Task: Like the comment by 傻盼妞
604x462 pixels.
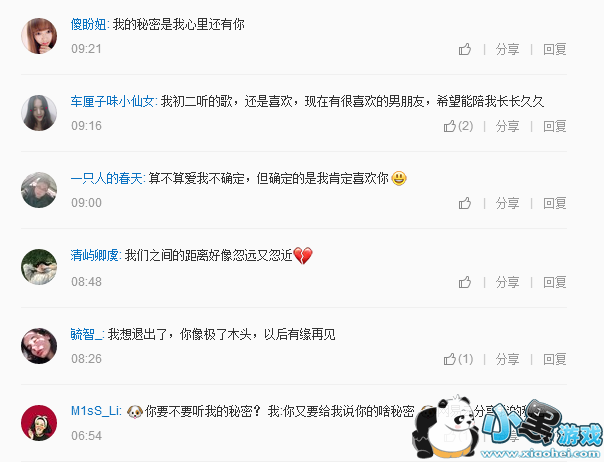Action: pos(465,49)
